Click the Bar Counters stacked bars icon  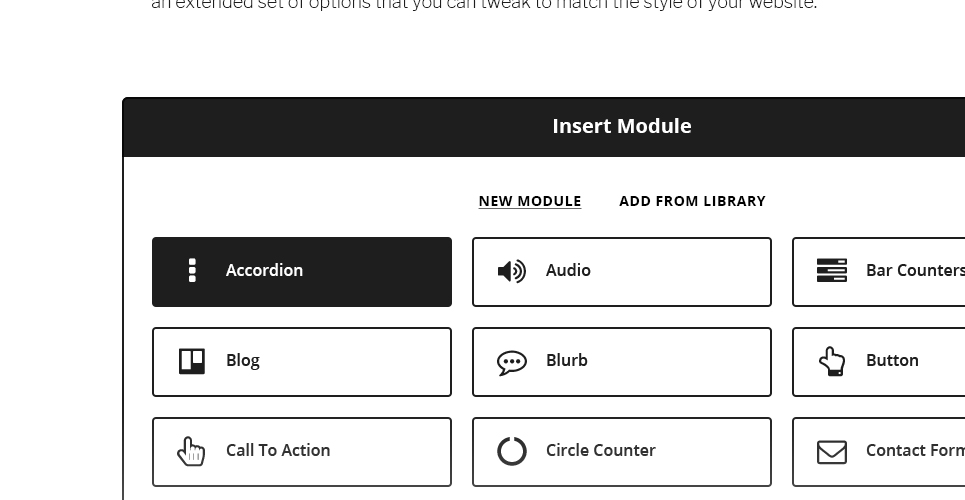[831, 270]
